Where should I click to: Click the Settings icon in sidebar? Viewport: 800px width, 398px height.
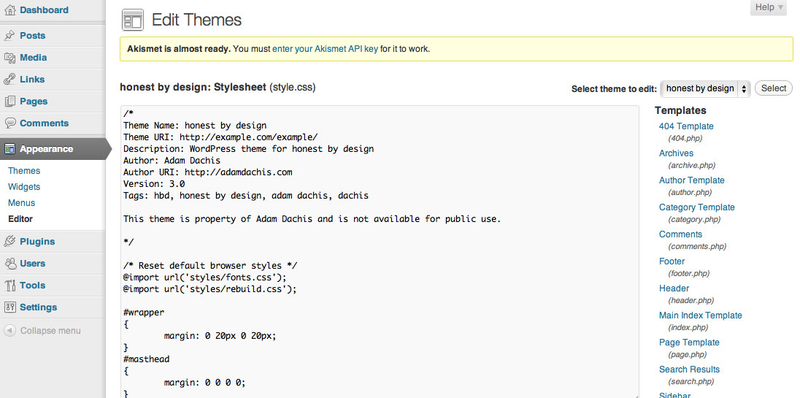(10, 308)
